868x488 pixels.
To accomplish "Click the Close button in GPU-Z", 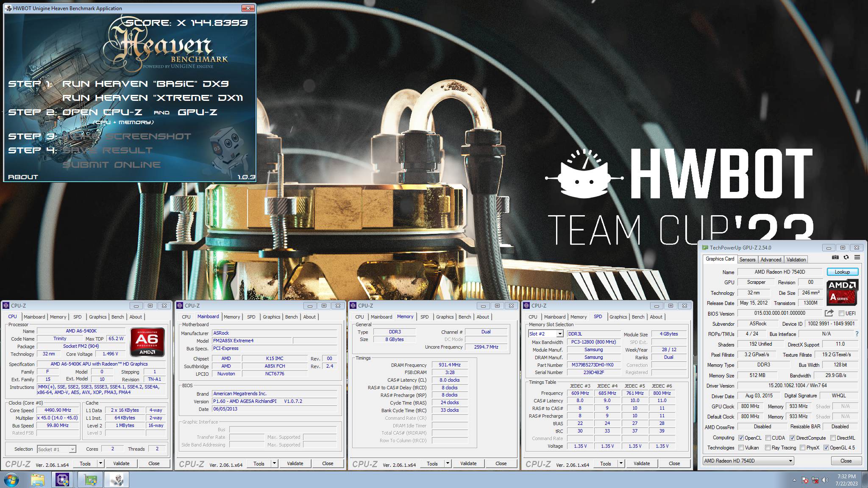I will (x=846, y=461).
